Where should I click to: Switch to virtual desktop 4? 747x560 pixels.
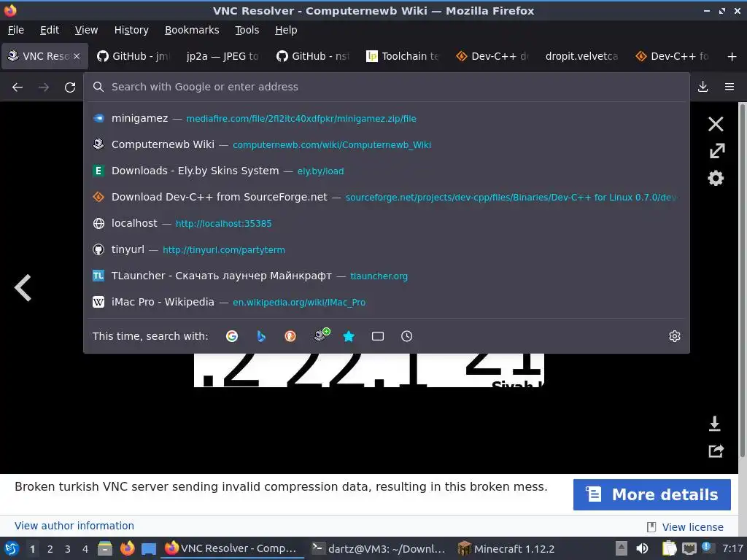pos(85,549)
